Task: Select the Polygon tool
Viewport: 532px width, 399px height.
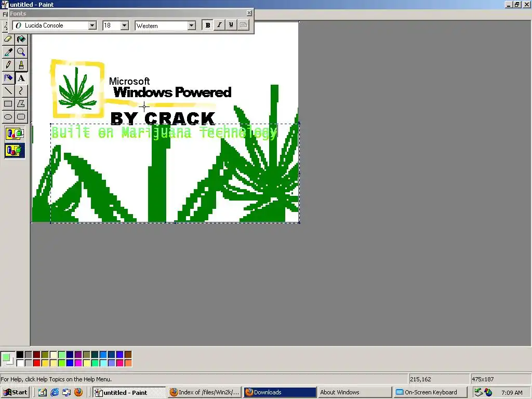Action: 21,104
